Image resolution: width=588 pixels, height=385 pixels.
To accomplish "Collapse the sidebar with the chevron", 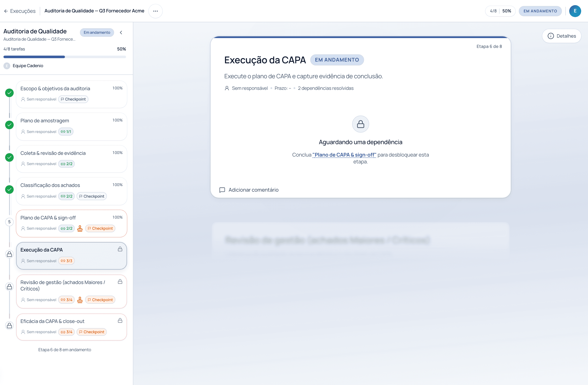I will click(x=121, y=32).
